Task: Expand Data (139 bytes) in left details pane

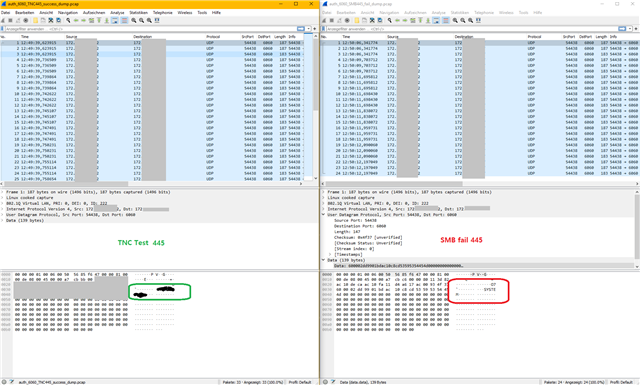Action: (x=2, y=220)
